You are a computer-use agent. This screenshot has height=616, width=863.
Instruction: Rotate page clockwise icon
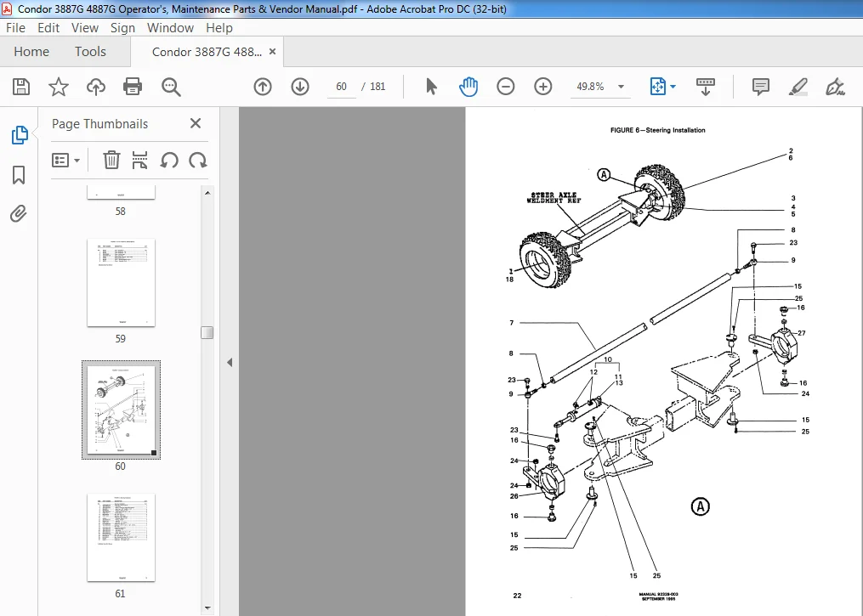[197, 160]
